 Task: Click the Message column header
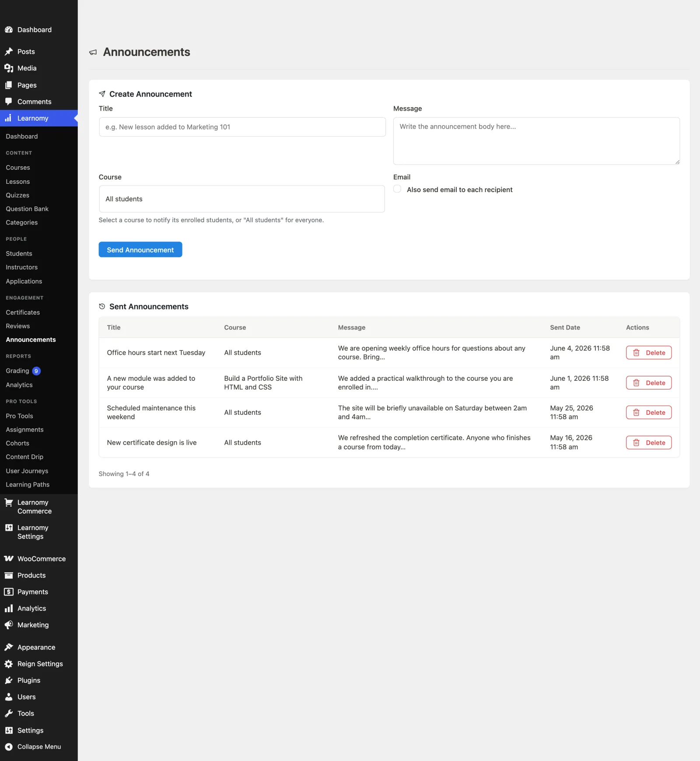(x=351, y=327)
